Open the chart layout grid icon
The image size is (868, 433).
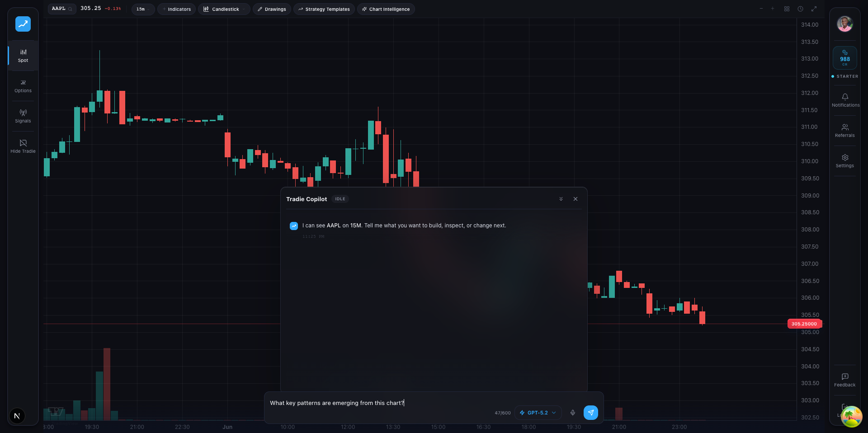point(787,9)
